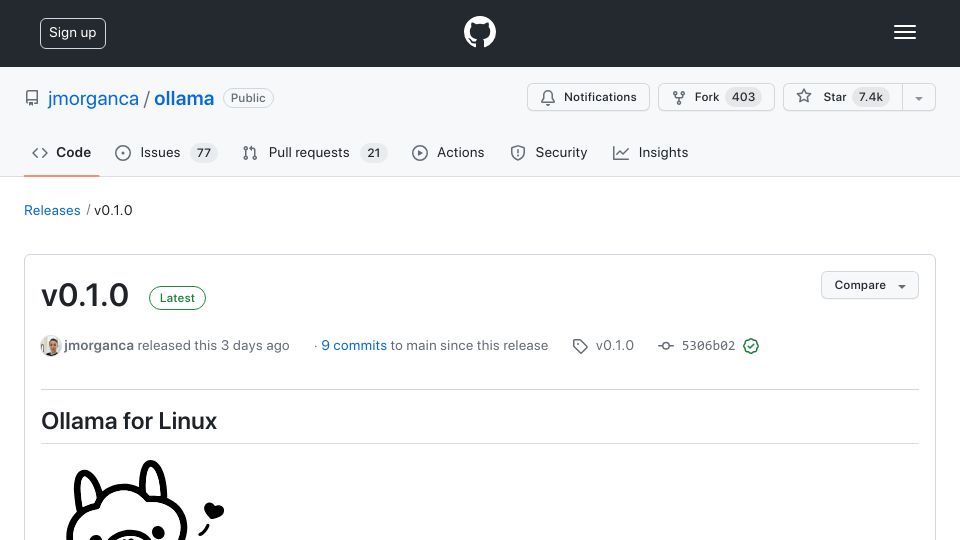This screenshot has height=540, width=960.
Task: Open commit 5306b02 link
Action: point(708,346)
